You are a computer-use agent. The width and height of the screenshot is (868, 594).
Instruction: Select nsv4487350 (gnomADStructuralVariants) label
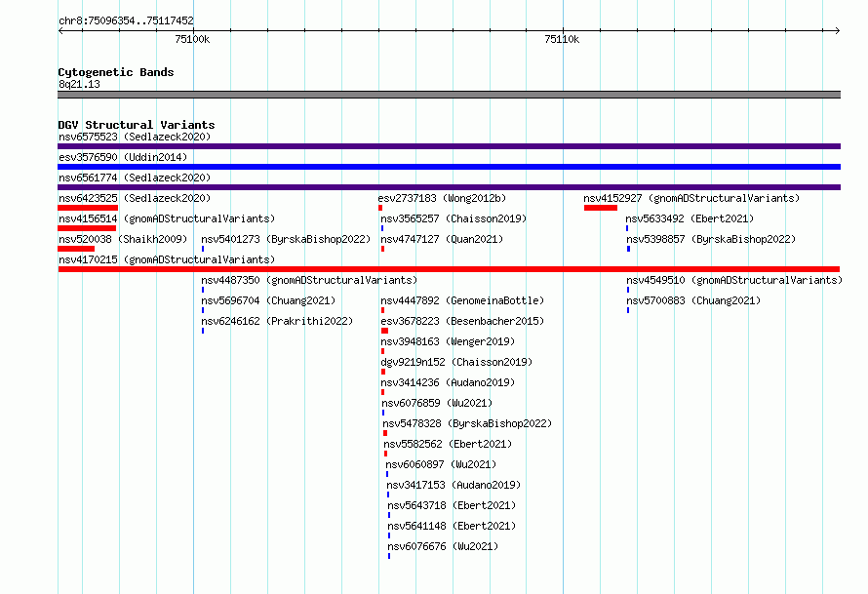point(309,280)
